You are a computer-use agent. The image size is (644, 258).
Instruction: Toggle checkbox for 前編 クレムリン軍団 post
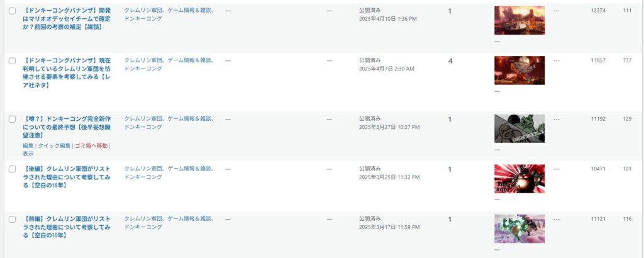(x=13, y=220)
